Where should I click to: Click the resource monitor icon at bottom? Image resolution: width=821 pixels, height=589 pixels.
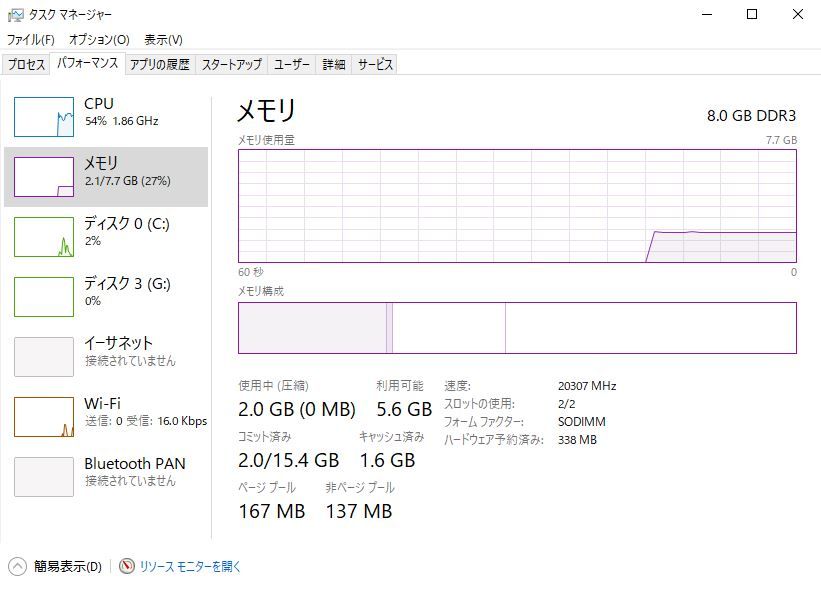pos(127,566)
